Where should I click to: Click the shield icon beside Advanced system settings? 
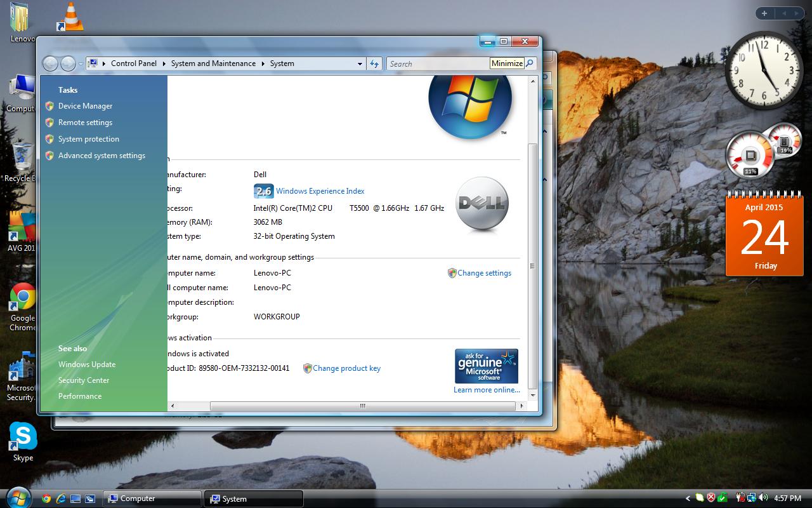tap(49, 156)
